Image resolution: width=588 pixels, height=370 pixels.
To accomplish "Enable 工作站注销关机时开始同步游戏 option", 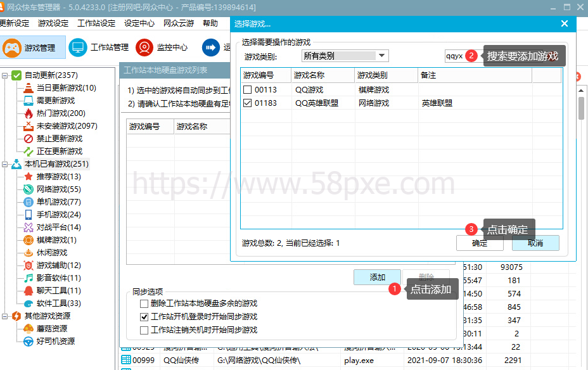I will point(144,330).
